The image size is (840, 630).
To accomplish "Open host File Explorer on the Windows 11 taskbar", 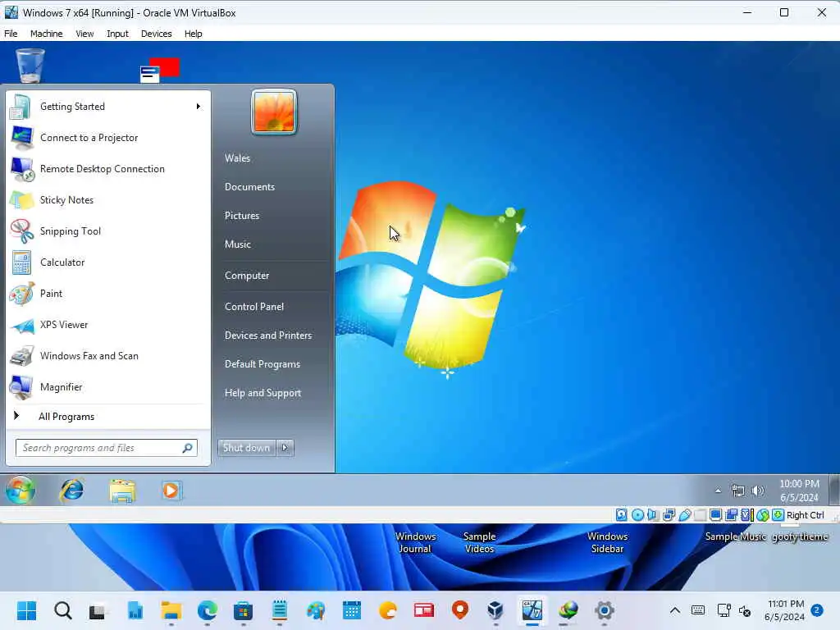I will click(171, 610).
